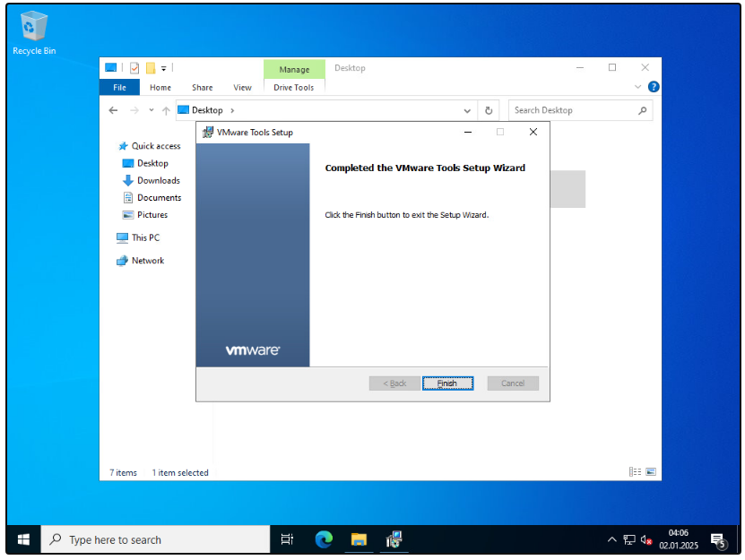
Task: Open Task View from the taskbar
Action: pyautogui.click(x=287, y=539)
